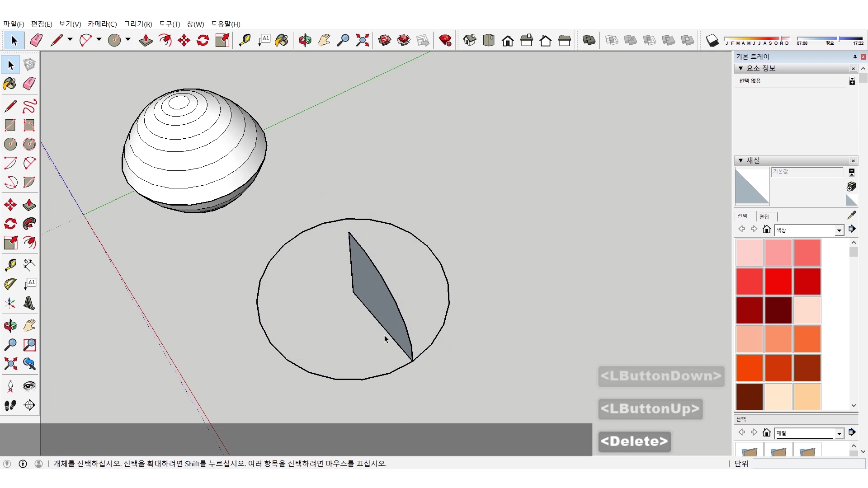
Task: Open the 색상 material library dropdown
Action: pyautogui.click(x=839, y=230)
